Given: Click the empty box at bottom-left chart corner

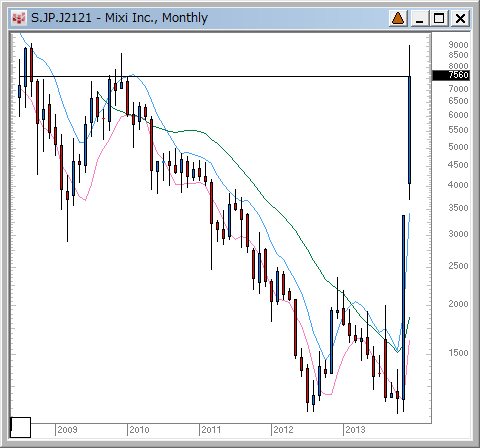Looking at the screenshot, I should [21, 427].
